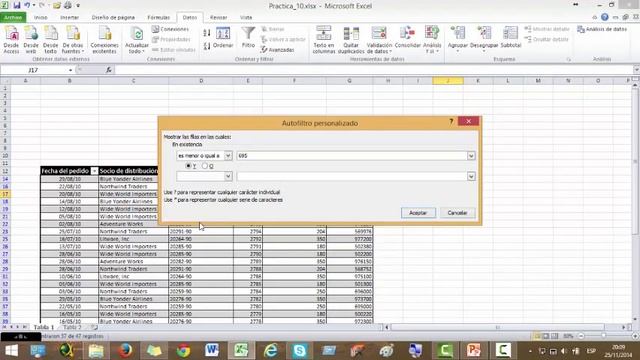Open the Archivo tab
The height and width of the screenshot is (360, 640).
[13, 18]
